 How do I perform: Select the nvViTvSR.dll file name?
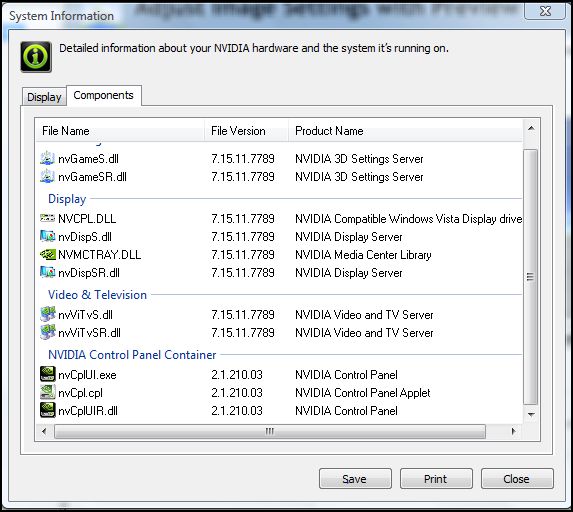click(90, 333)
